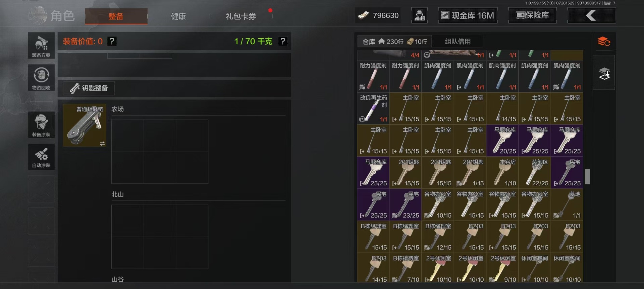This screenshot has height=289, width=644.
Task: Switch to the 礼包卡券 tab
Action: pyautogui.click(x=241, y=16)
